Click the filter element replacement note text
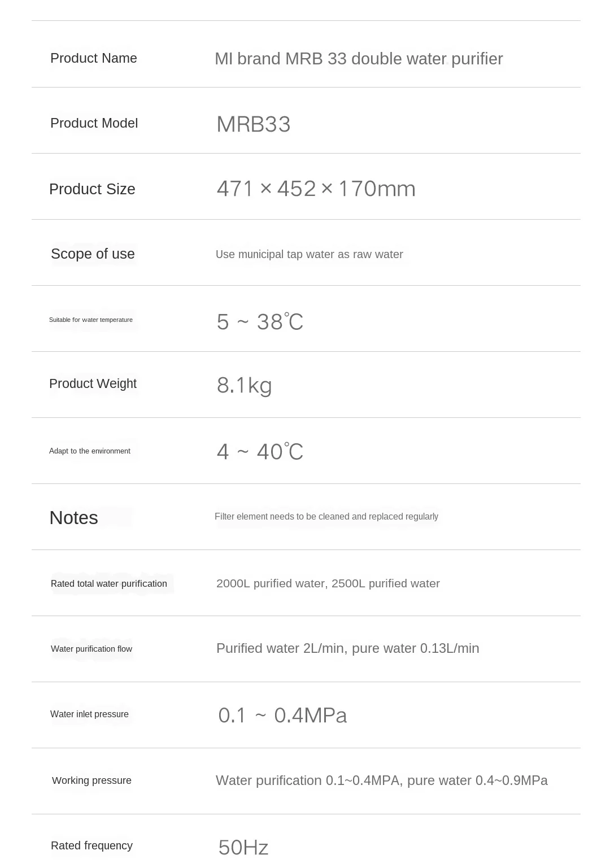The height and width of the screenshot is (868, 610). [326, 517]
